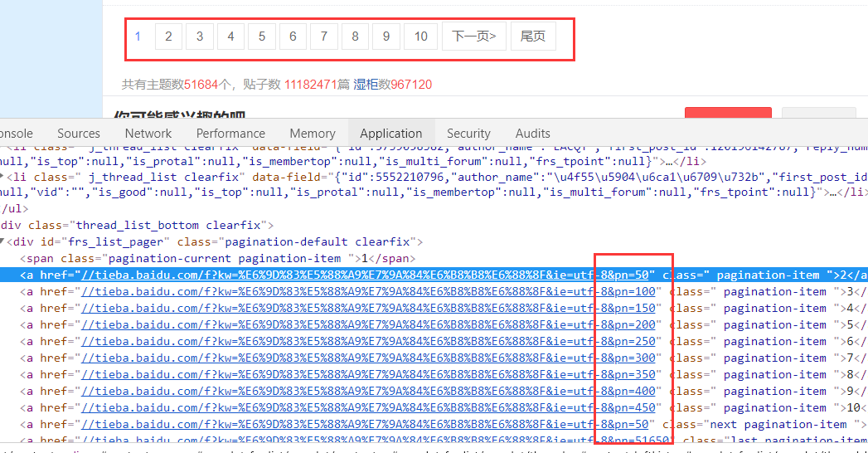Select the pagination-current span element
This screenshot has height=453, width=868.
pyautogui.click(x=217, y=259)
